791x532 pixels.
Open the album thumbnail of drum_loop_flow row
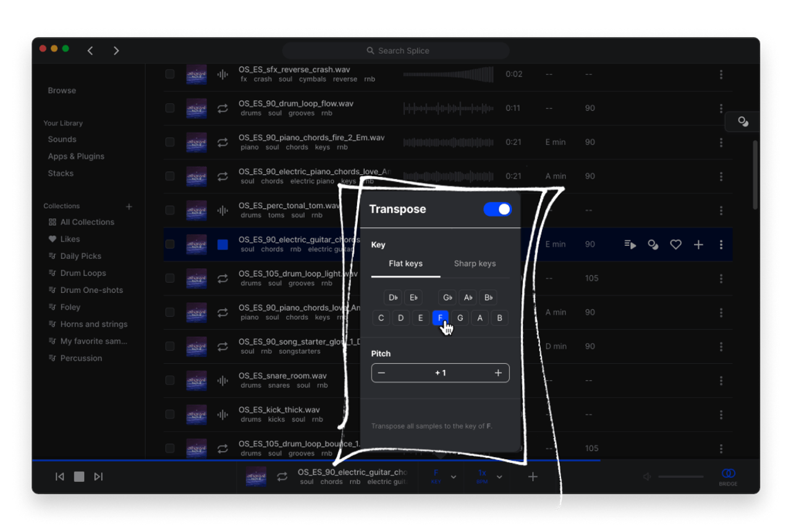pos(197,109)
